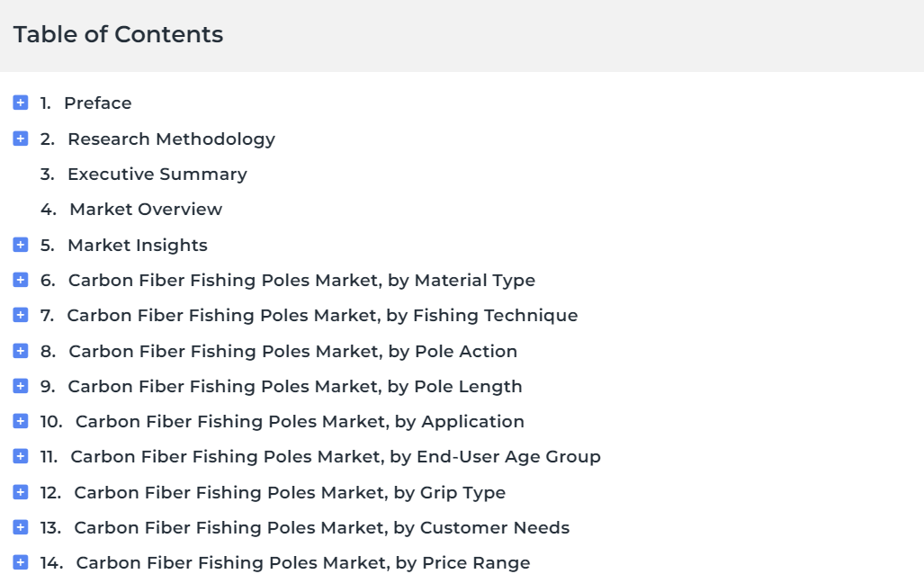Click the Table of Contents header

coord(119,34)
